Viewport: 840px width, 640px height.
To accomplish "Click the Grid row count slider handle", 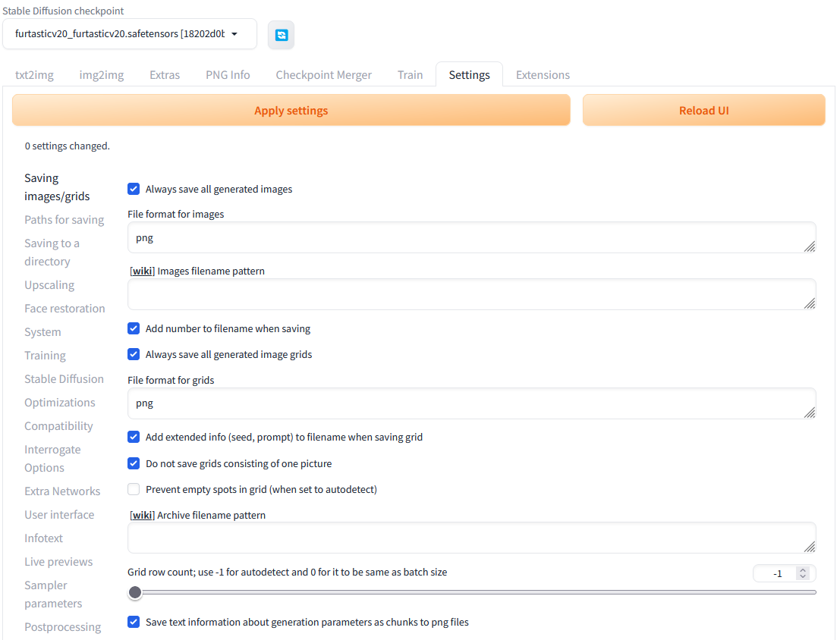I will click(x=135, y=592).
